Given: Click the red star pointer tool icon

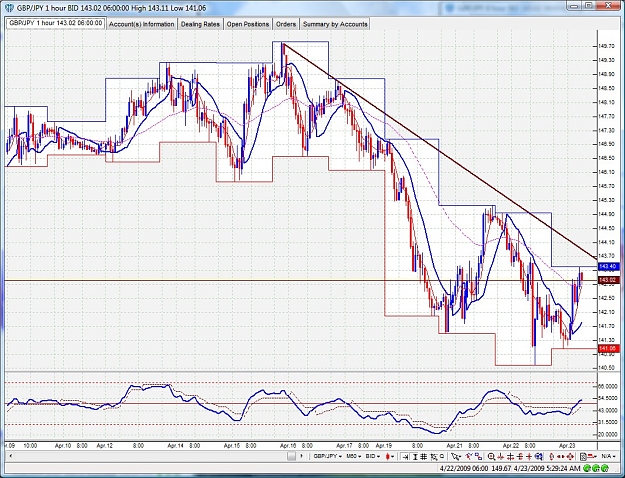Looking at the screenshot, I should click(469, 456).
